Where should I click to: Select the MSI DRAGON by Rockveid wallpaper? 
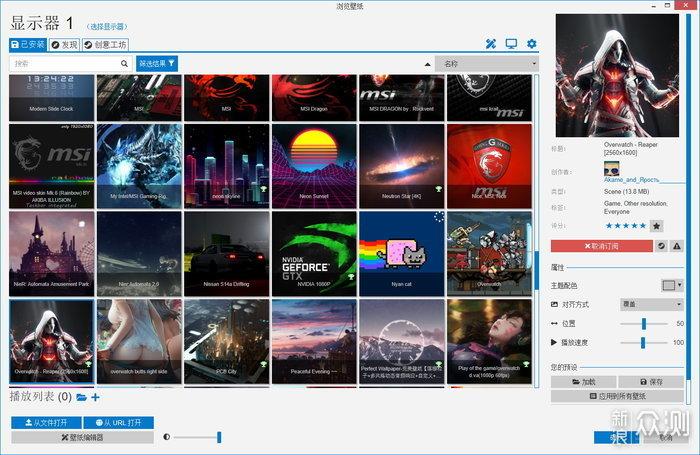[401, 98]
